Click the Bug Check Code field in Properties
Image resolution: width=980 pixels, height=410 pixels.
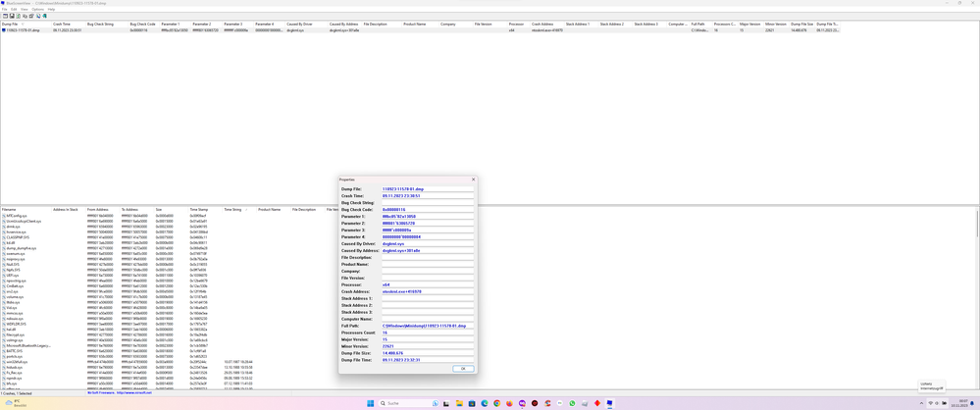tap(428, 209)
